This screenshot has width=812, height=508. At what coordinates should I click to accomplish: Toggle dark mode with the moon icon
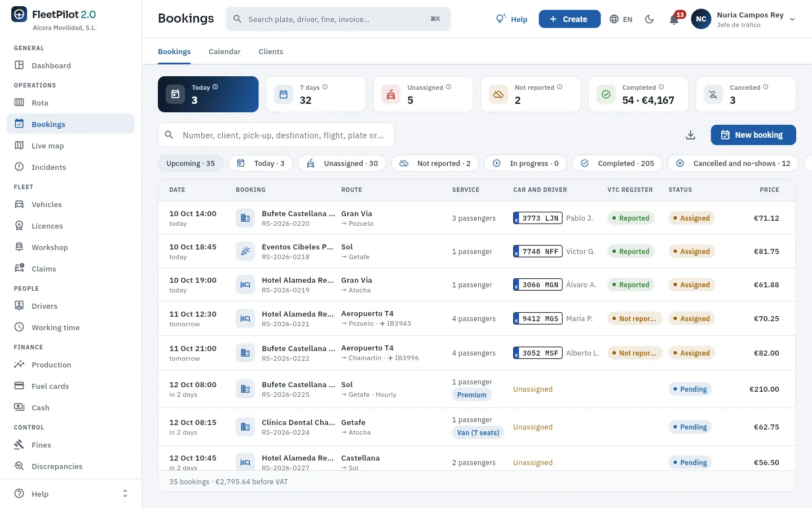click(650, 19)
